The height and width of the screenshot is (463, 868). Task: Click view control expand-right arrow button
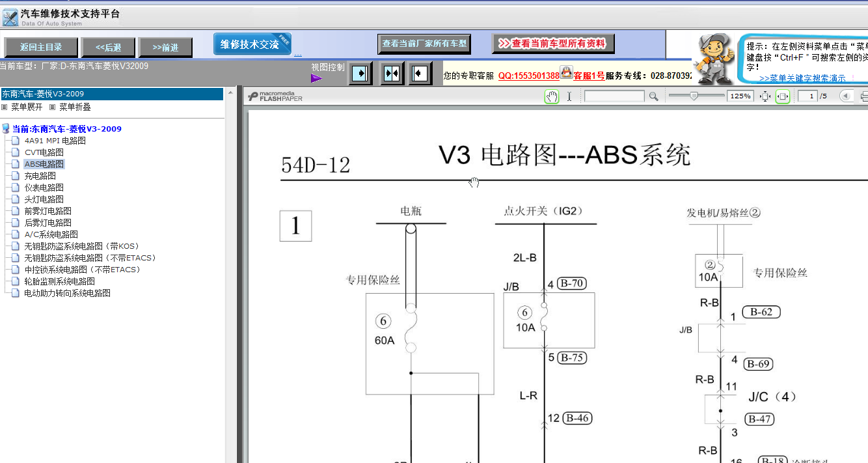point(360,73)
